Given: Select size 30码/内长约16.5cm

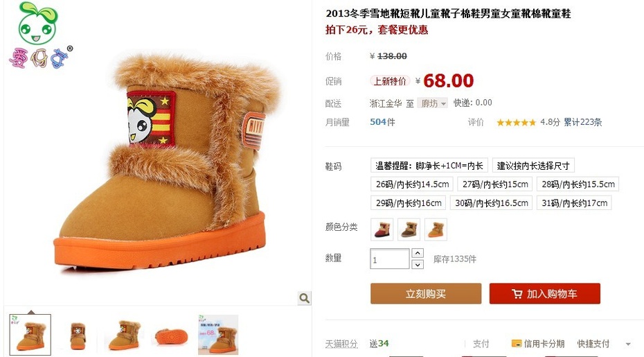Looking at the screenshot, I should click(x=491, y=203).
